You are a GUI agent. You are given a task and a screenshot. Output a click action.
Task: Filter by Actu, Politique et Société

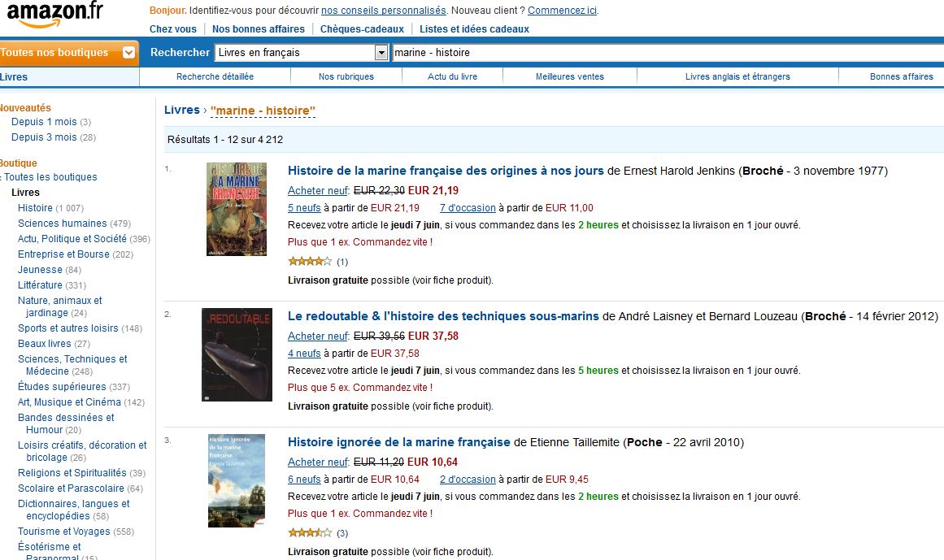pyautogui.click(x=72, y=239)
